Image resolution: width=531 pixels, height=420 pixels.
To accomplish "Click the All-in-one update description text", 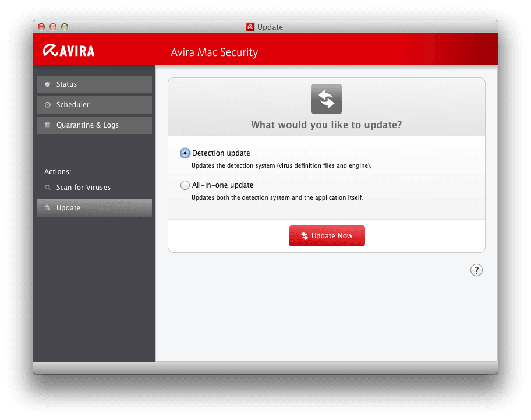I will pos(277,197).
